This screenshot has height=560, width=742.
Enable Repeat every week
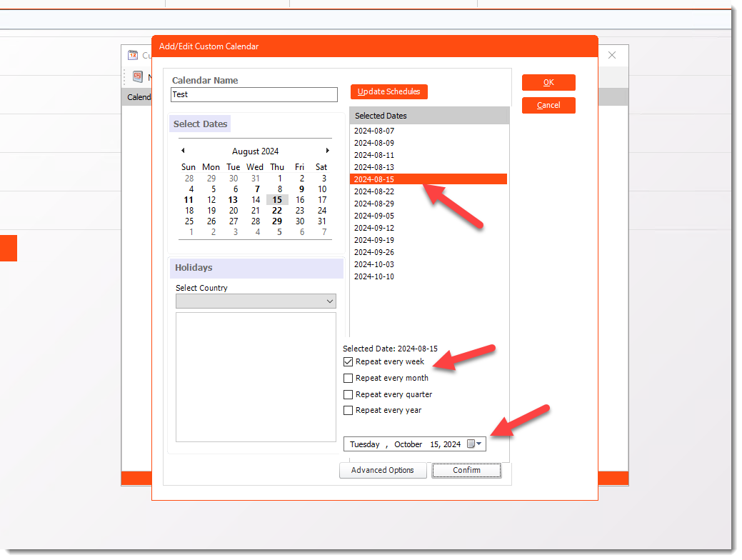[348, 361]
